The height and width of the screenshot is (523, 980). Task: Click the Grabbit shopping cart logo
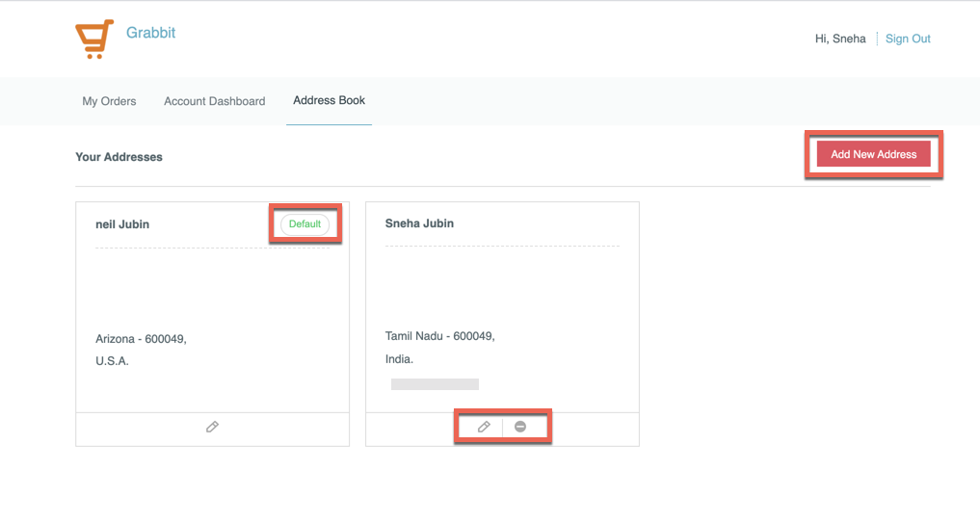94,39
